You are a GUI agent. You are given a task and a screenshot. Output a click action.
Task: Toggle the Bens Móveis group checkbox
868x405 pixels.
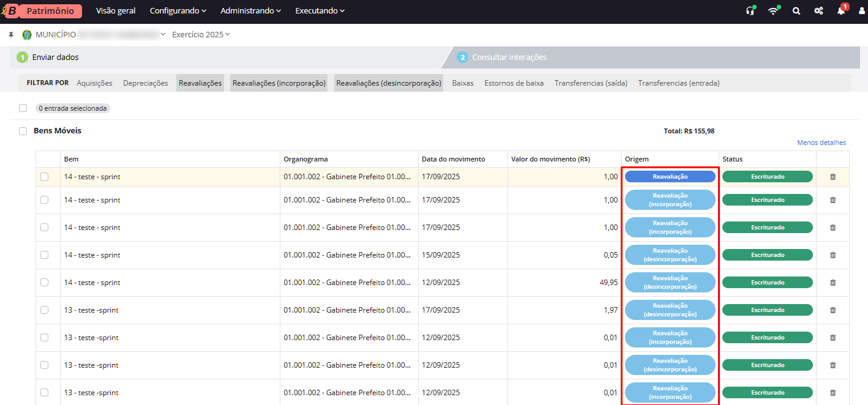pos(23,131)
